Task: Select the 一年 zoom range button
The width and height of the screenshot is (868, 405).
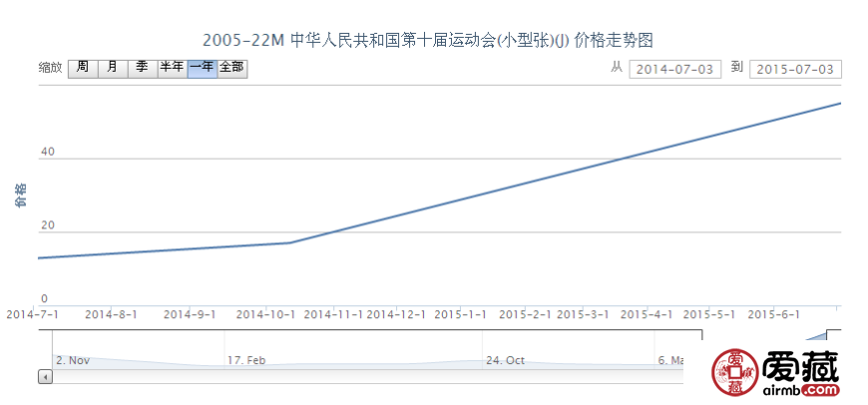Action: (203, 69)
